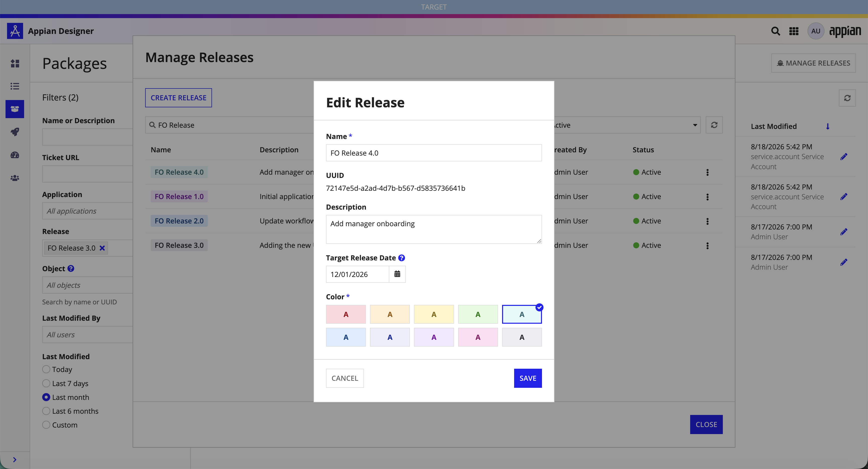The width and height of the screenshot is (868, 469).
Task: Select the Today radio button
Action: (x=46, y=369)
